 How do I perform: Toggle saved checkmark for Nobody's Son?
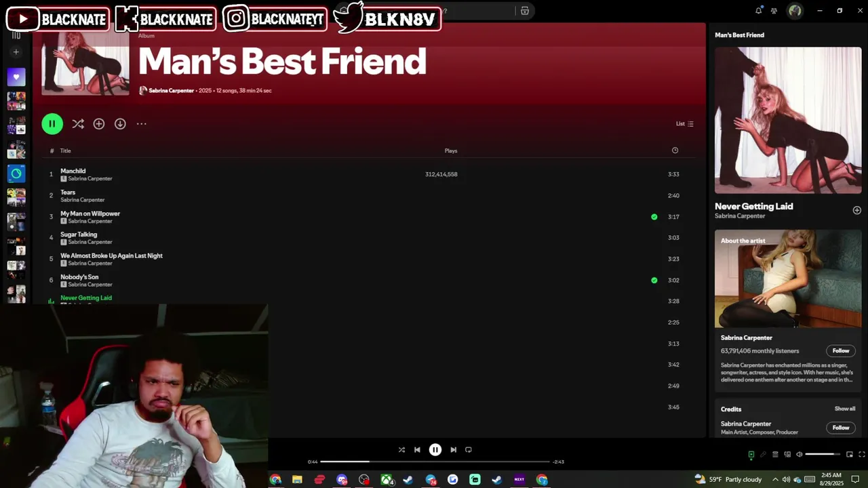point(654,280)
